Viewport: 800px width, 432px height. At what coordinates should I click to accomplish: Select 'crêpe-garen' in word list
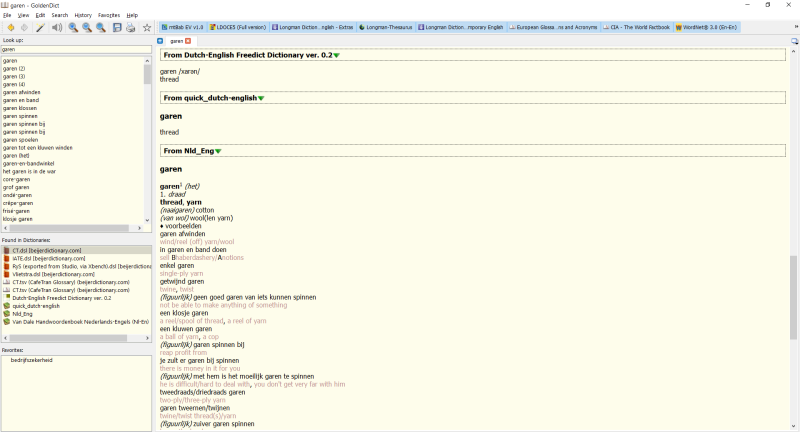tap(18, 203)
